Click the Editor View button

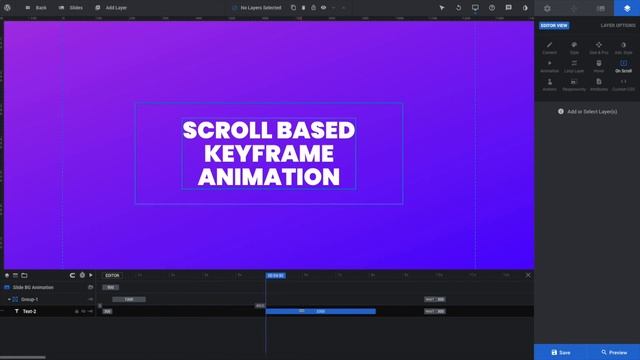[x=554, y=25]
